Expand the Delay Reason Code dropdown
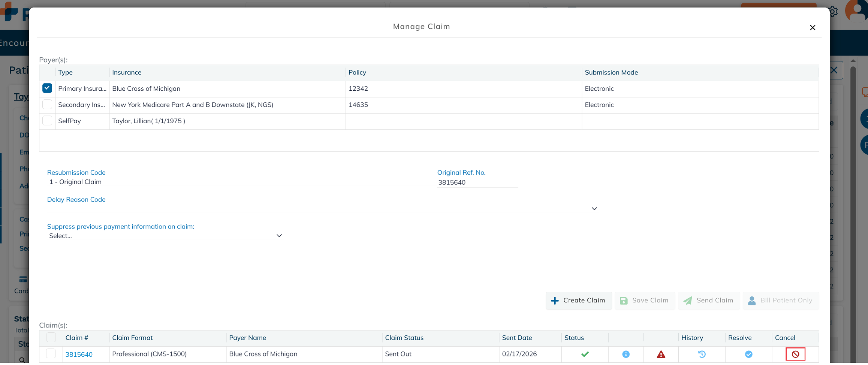 point(594,209)
